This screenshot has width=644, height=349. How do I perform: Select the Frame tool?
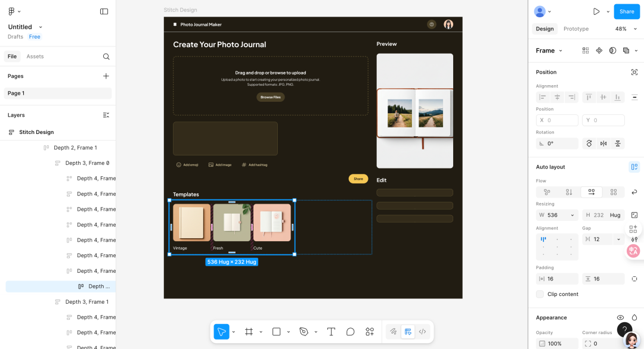tap(249, 331)
